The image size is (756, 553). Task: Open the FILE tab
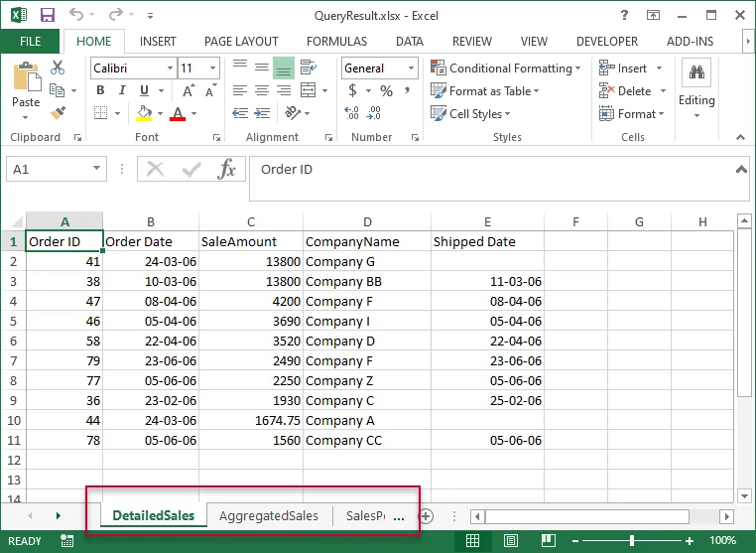click(x=30, y=42)
